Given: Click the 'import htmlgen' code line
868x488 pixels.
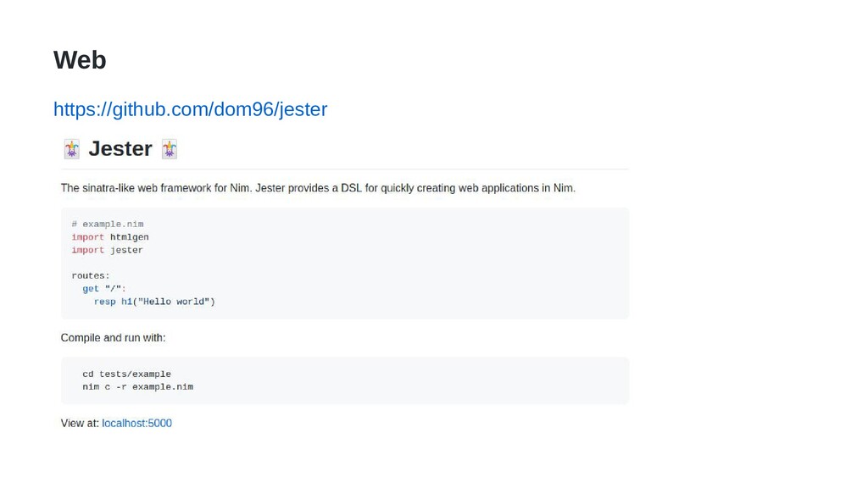Looking at the screenshot, I should click(110, 237).
